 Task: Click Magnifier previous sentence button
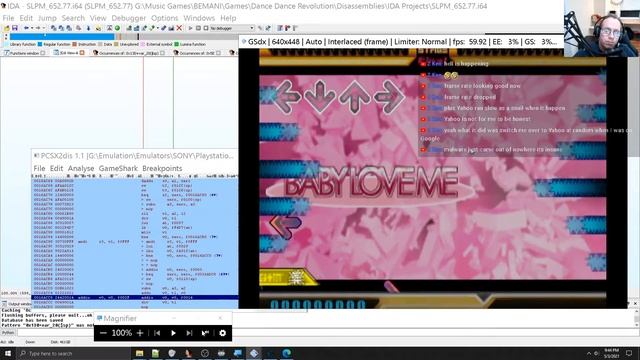pos(157,333)
